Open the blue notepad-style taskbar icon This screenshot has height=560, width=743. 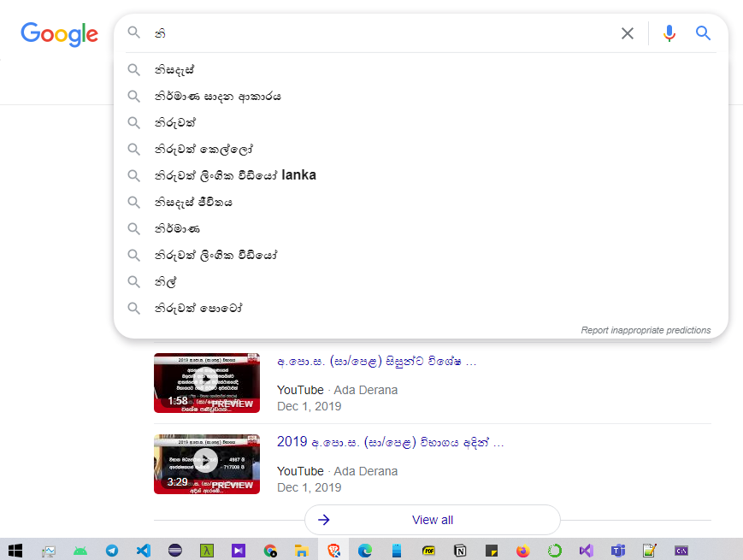(397, 551)
